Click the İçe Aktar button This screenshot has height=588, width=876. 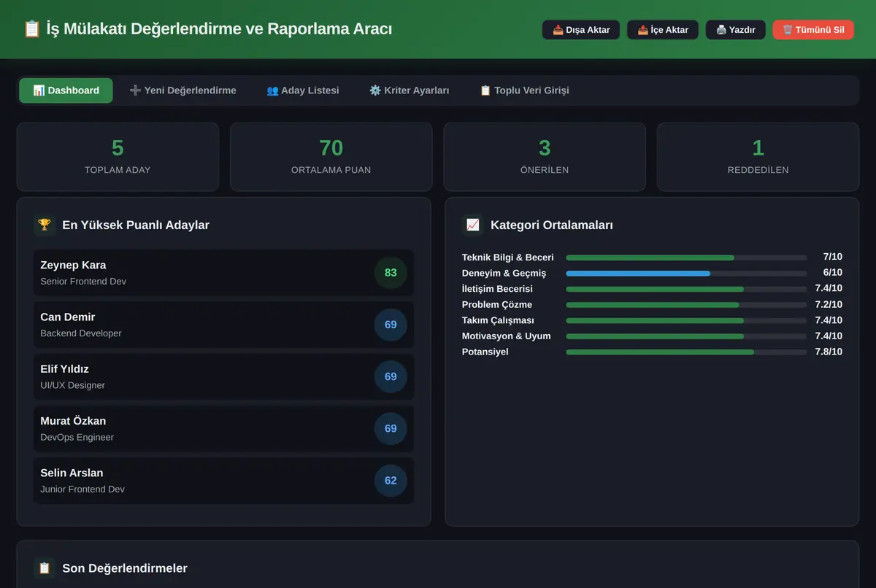tap(663, 30)
